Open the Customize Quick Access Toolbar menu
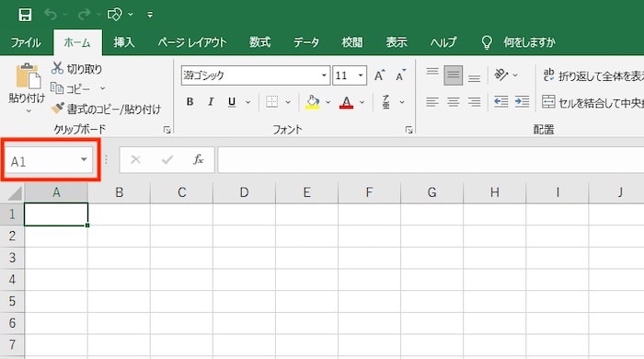The height and width of the screenshot is (359, 644). coord(150,15)
